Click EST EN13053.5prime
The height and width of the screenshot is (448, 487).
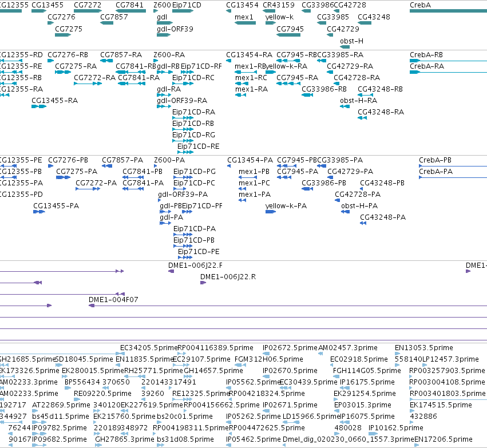424,348
